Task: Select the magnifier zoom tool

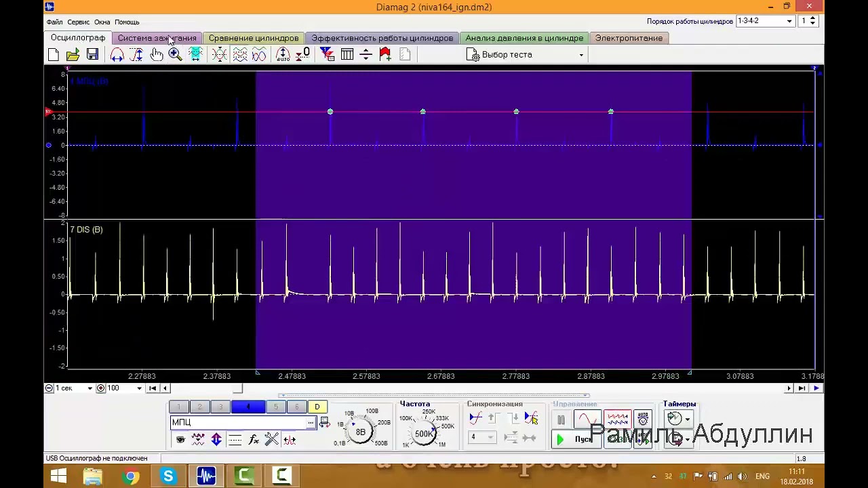Action: pyautogui.click(x=175, y=55)
